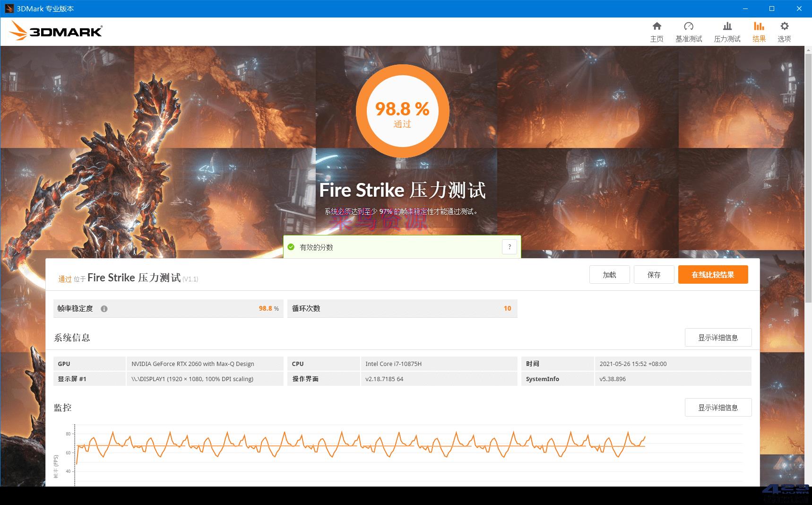Open the ? help icon near 有效的分数
Screen dimensions: 812x505
[x=509, y=247]
